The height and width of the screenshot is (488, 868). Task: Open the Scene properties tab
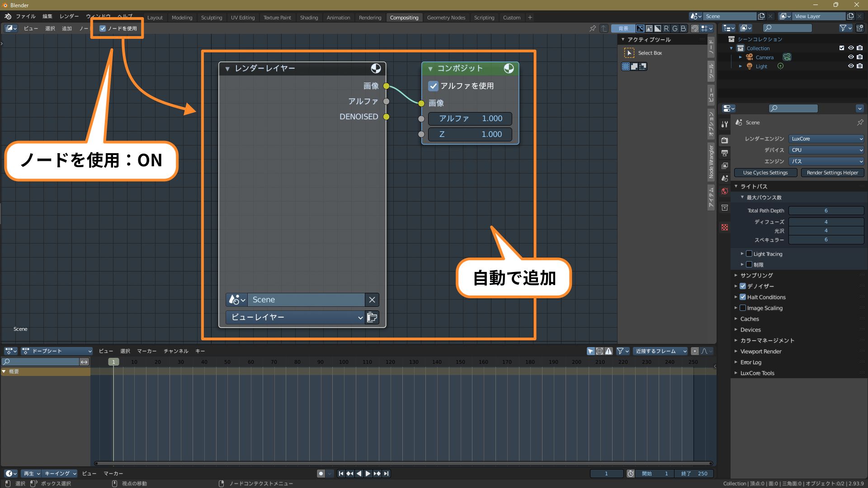tap(725, 178)
